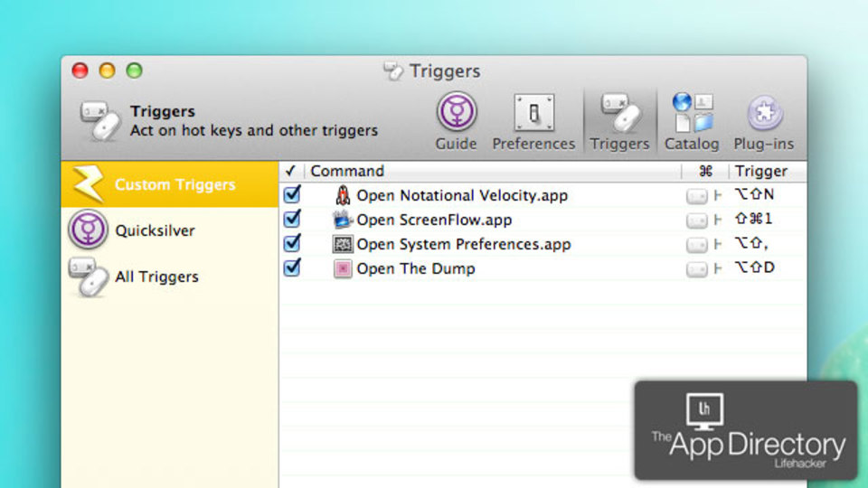Select the Open Notational Velocity.app row text
The width and height of the screenshot is (868, 488).
462,195
